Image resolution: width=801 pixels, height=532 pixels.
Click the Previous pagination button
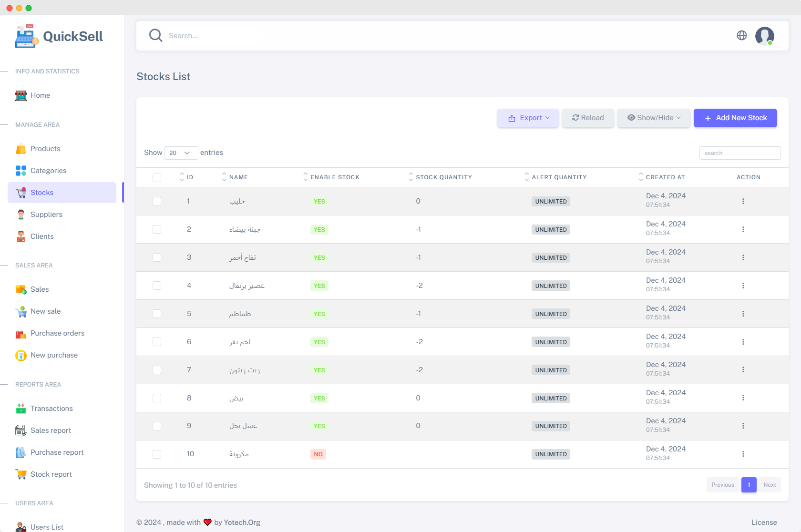click(723, 485)
